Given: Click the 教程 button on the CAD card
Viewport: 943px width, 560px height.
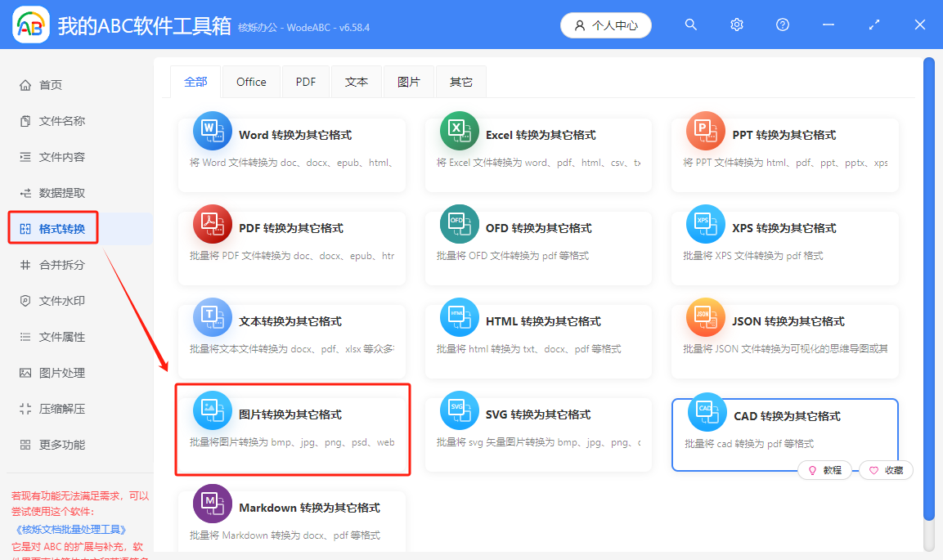Looking at the screenshot, I should tap(825, 470).
